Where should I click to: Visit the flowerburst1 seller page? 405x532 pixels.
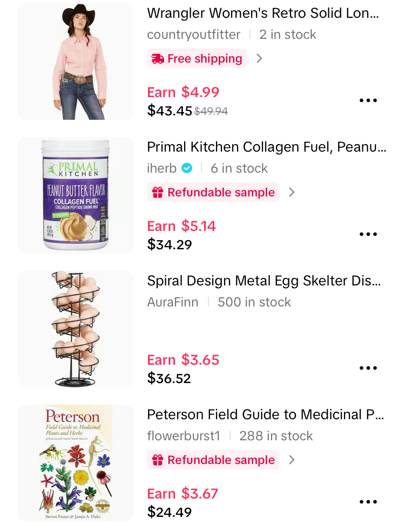pyautogui.click(x=184, y=436)
